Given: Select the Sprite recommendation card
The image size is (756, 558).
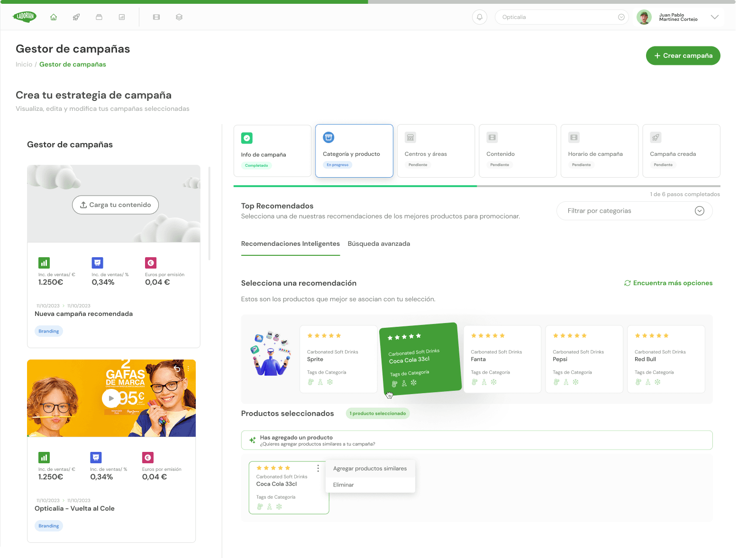Looking at the screenshot, I should click(x=338, y=359).
